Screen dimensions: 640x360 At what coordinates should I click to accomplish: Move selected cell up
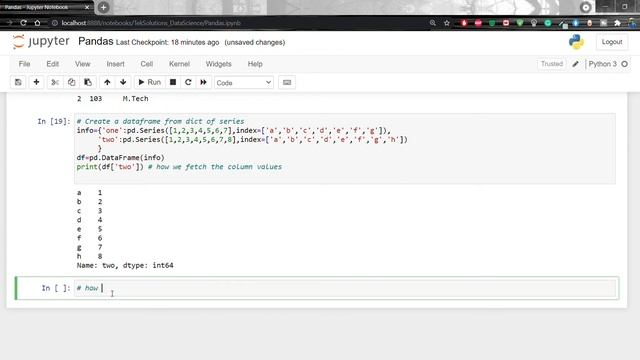coord(107,82)
